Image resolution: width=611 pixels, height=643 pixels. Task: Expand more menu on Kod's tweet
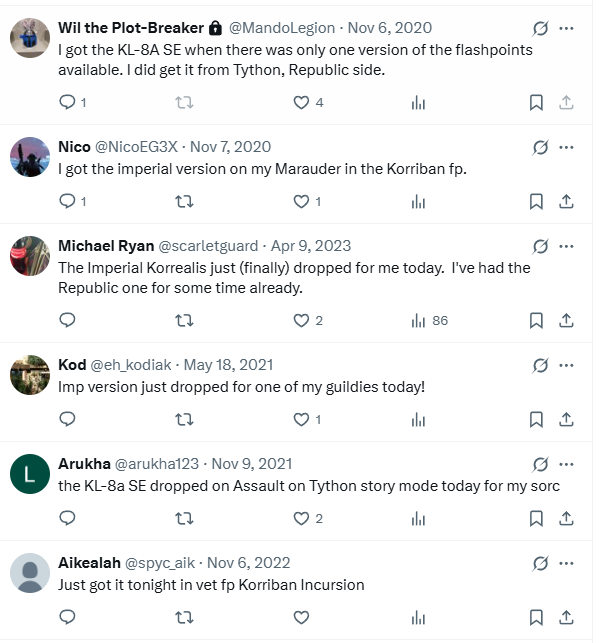pyautogui.click(x=566, y=364)
